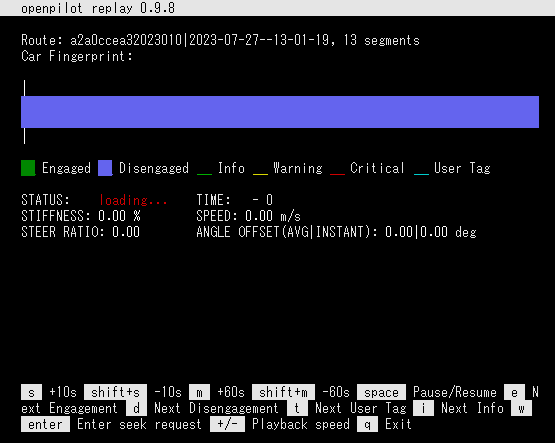Click the 'e' Next Engagement key hint

click(514, 392)
